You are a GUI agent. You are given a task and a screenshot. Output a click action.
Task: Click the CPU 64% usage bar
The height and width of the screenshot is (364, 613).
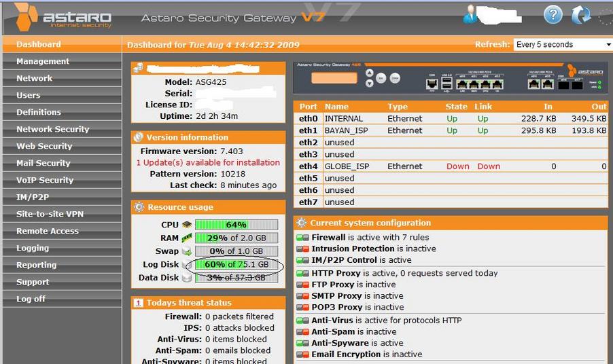[x=237, y=225]
